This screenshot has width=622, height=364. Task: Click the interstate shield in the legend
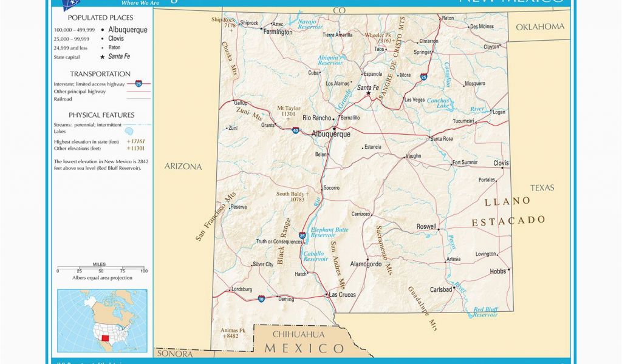(x=138, y=83)
